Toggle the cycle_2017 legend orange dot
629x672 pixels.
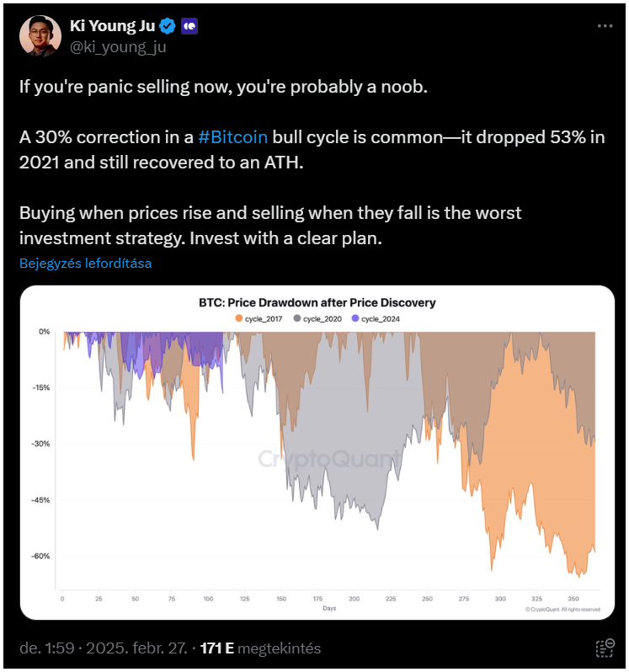238,318
